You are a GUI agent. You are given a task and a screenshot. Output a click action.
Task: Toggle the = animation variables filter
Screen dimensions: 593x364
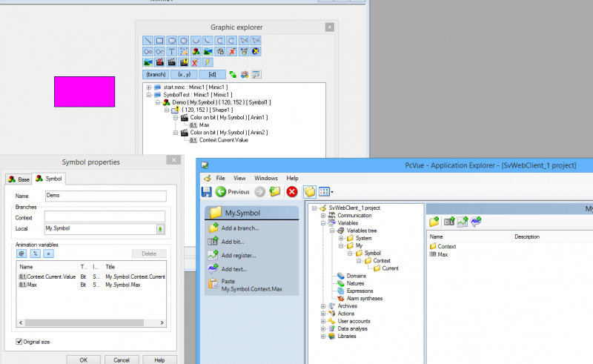point(48,254)
